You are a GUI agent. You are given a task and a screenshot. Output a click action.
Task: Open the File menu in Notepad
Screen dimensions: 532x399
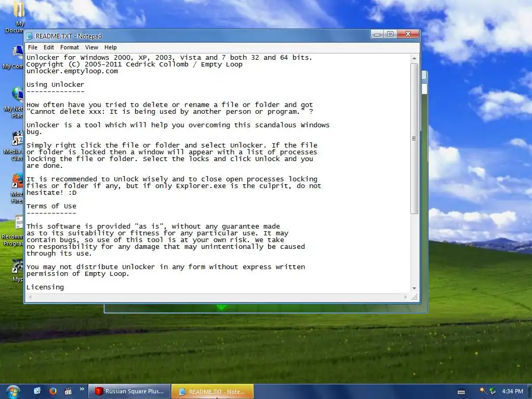pyautogui.click(x=33, y=47)
